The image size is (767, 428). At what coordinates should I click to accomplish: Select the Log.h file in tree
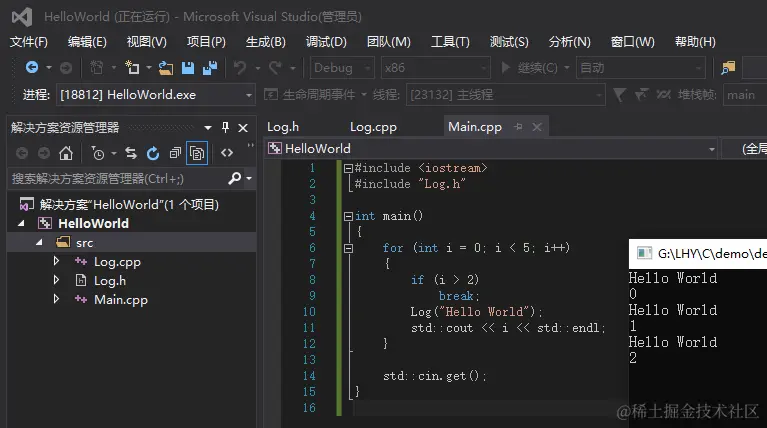[x=110, y=280]
